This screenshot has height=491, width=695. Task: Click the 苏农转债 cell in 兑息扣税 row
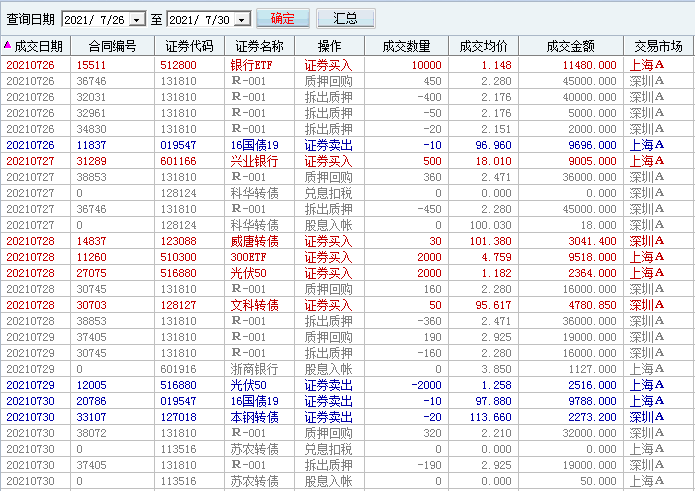(x=254, y=449)
